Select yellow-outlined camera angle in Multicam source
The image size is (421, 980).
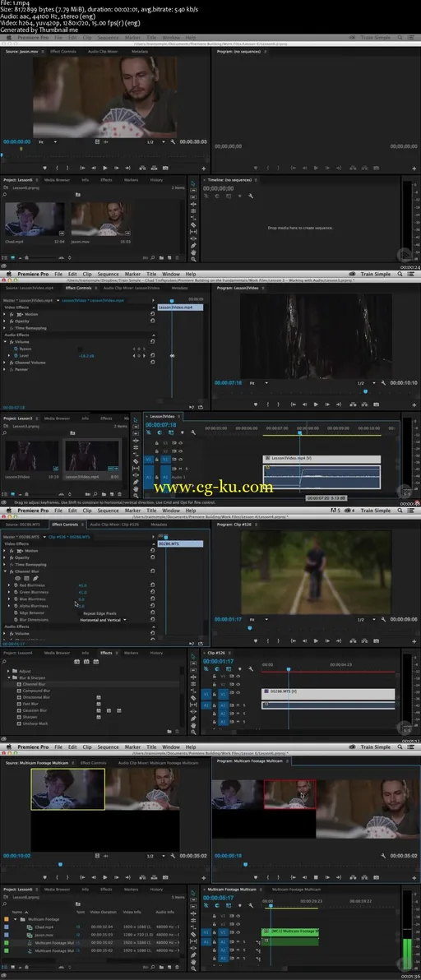click(x=68, y=788)
